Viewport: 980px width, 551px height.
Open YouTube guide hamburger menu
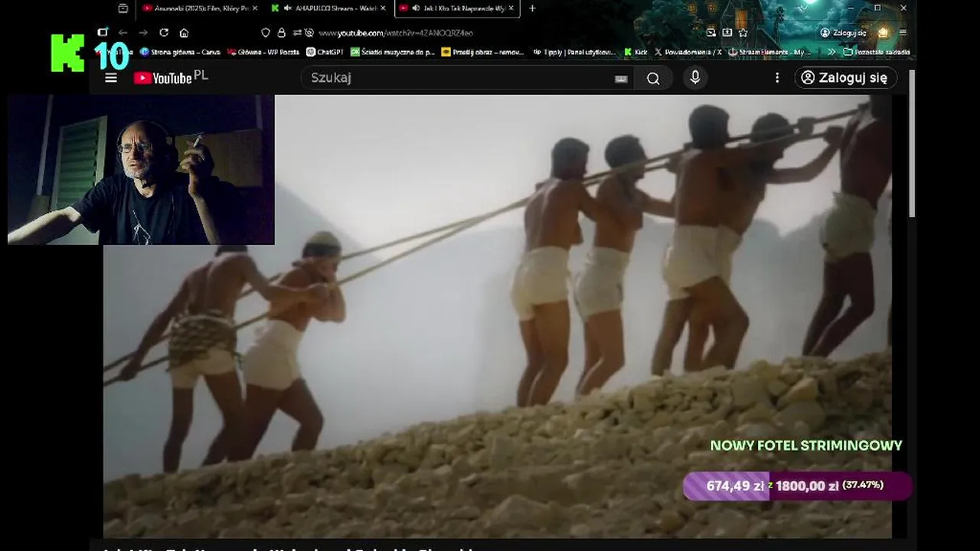click(111, 77)
